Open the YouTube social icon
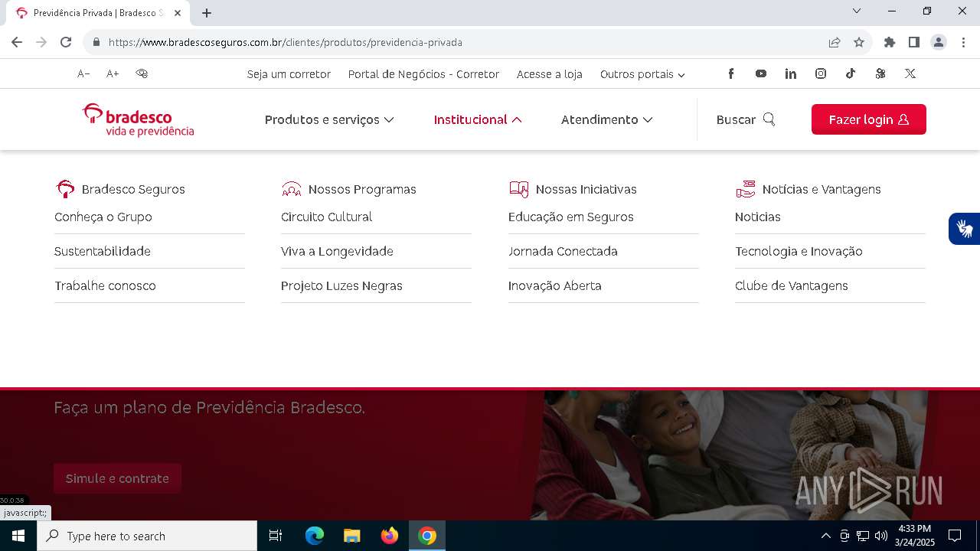 point(761,73)
